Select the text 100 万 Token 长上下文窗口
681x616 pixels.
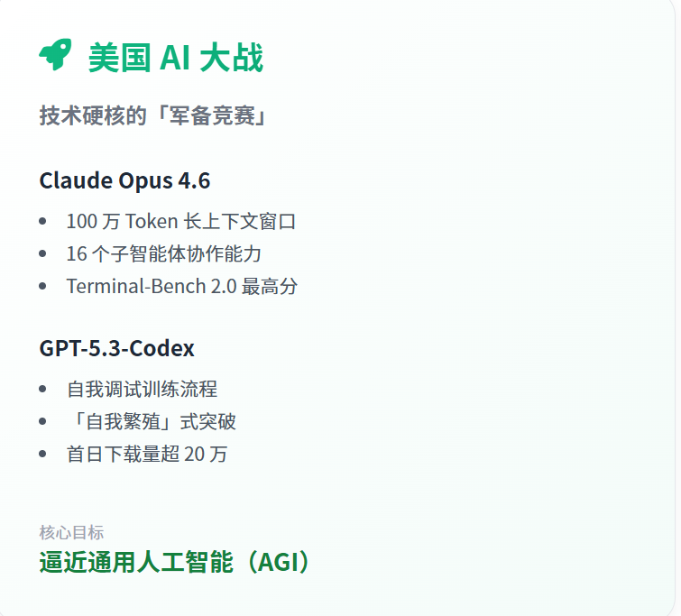point(180,222)
